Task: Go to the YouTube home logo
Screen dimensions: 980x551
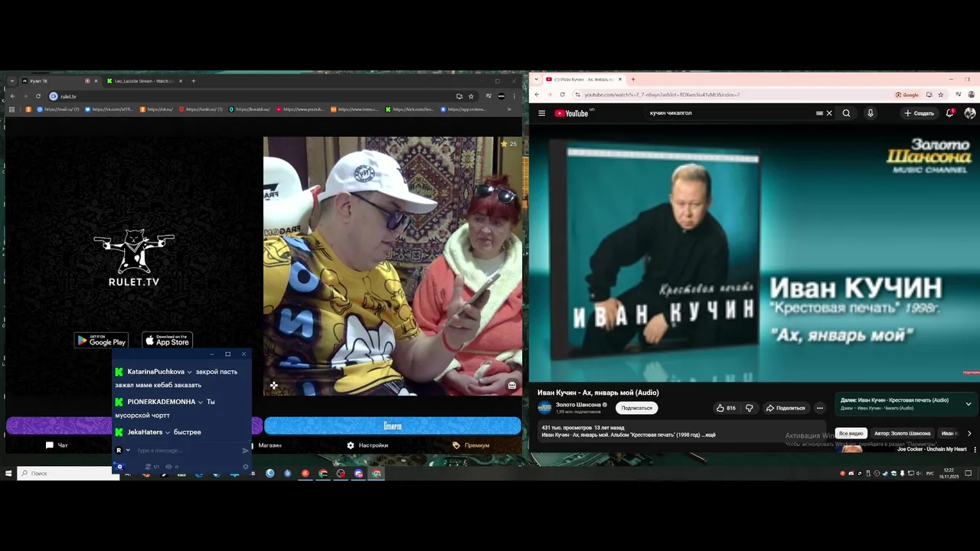Action: pos(572,113)
